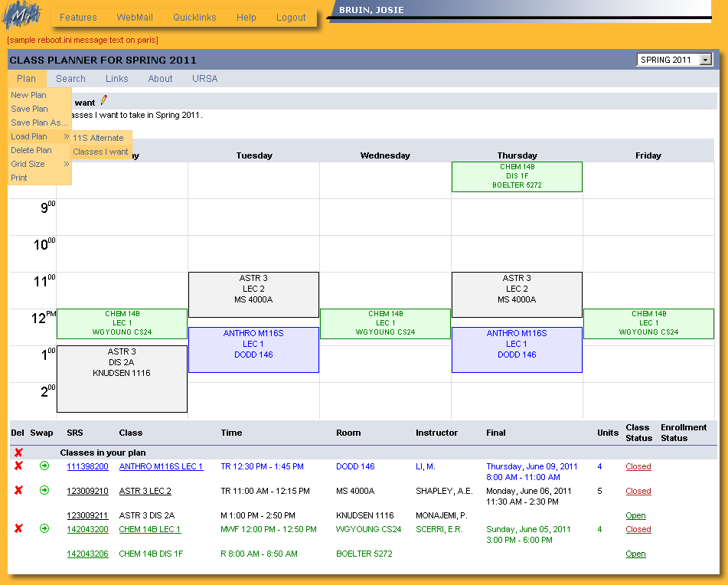This screenshot has width=728, height=585.
Task: Open the URSA tab
Action: click(205, 79)
